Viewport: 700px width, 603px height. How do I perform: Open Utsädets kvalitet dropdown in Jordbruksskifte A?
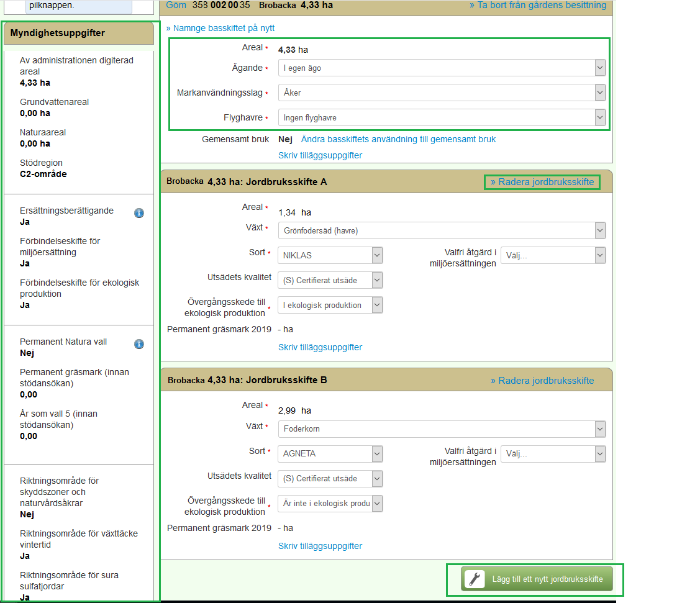[x=330, y=280]
